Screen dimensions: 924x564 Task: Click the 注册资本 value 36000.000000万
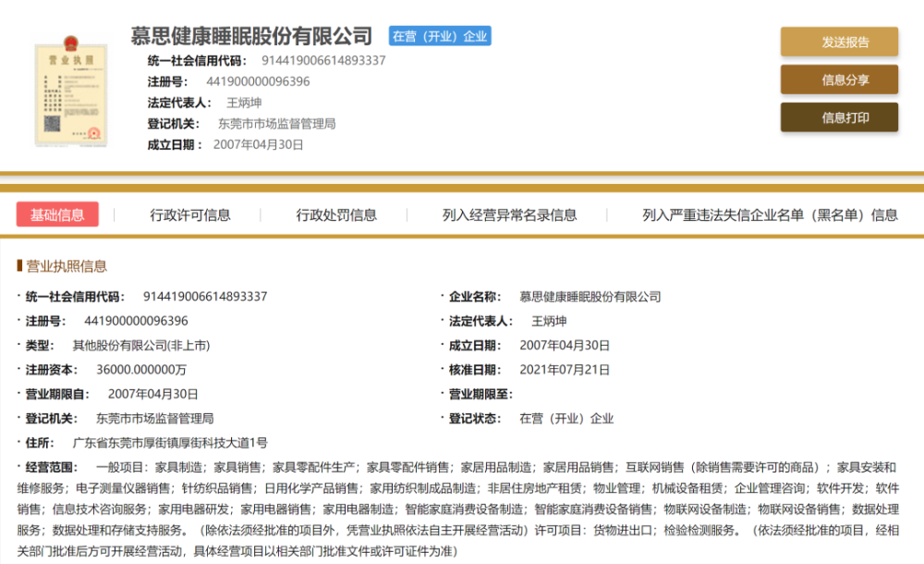141,369
